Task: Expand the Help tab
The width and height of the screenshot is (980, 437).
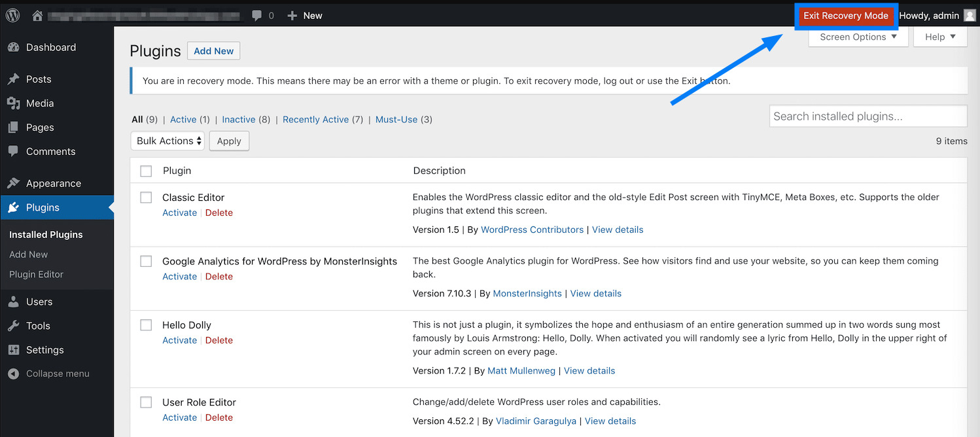Action: 939,37
